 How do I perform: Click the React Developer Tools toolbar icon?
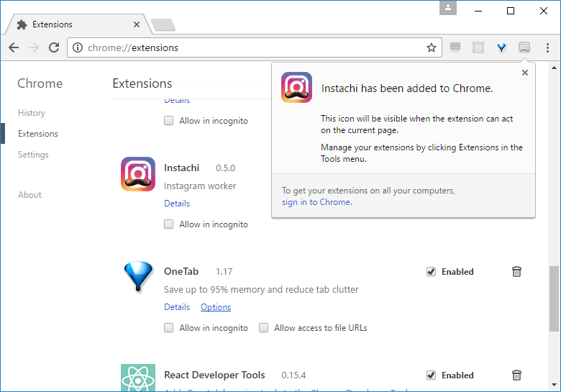478,47
